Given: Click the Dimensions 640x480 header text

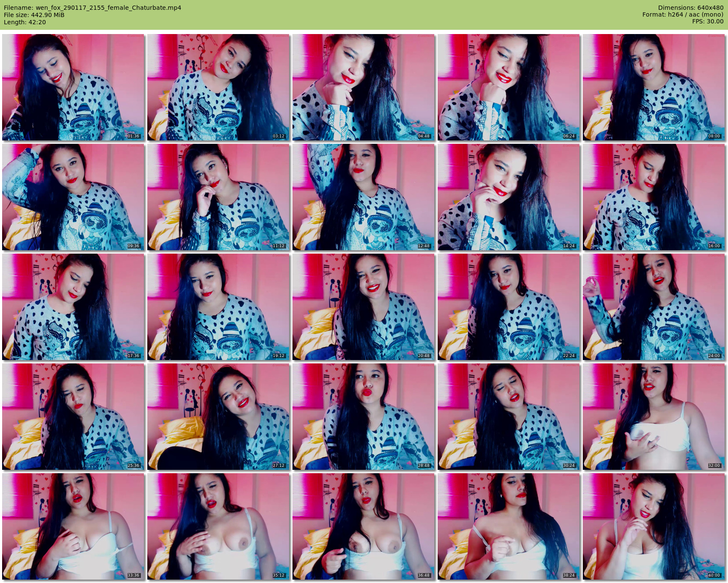Looking at the screenshot, I should pyautogui.click(x=691, y=8).
